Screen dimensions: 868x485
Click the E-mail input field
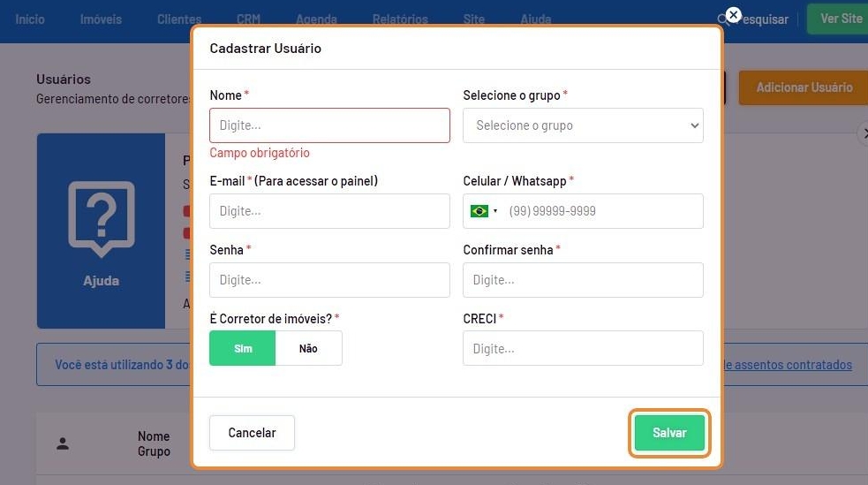(329, 211)
